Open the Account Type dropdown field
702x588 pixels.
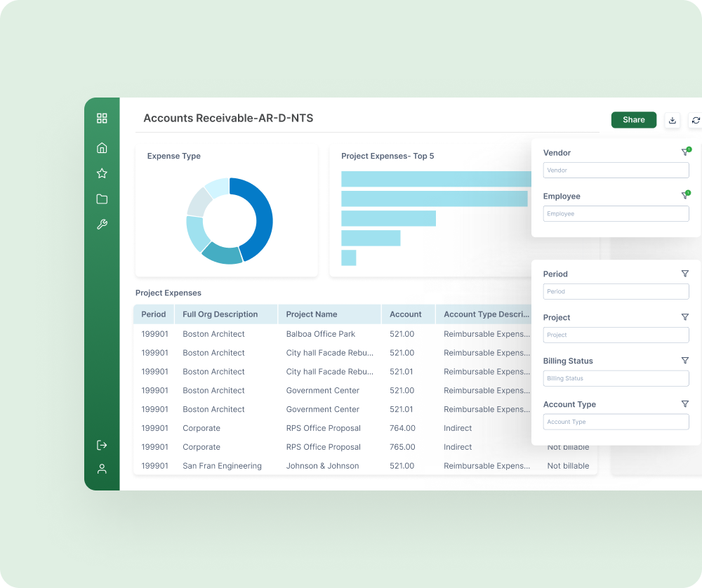coord(616,422)
